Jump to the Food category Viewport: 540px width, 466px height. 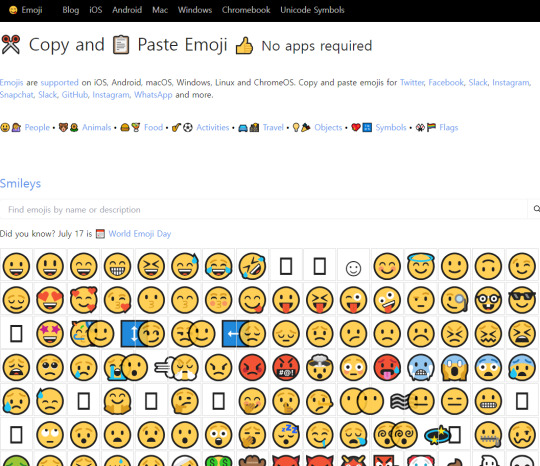pos(153,127)
